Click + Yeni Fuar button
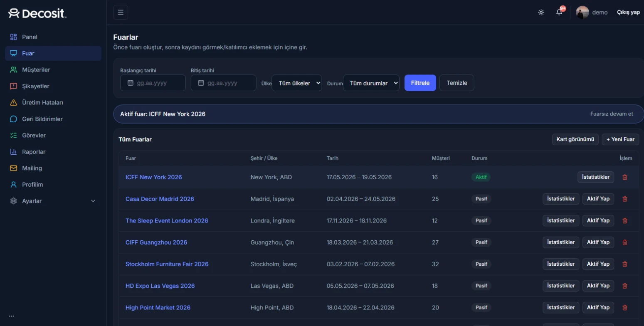Image resolution: width=644 pixels, height=326 pixels. [x=620, y=139]
